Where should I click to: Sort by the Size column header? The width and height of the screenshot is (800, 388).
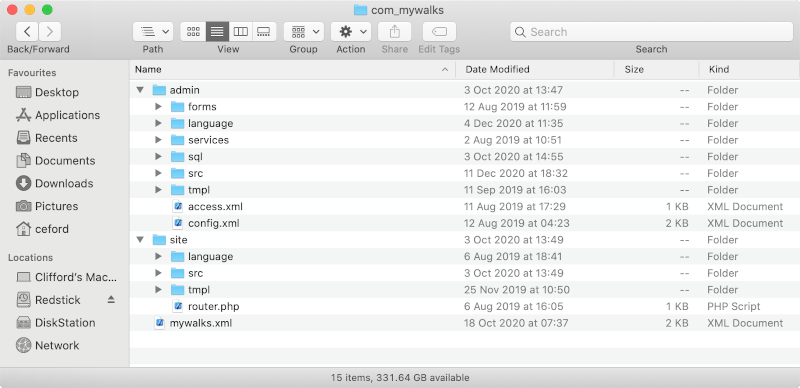[657, 69]
